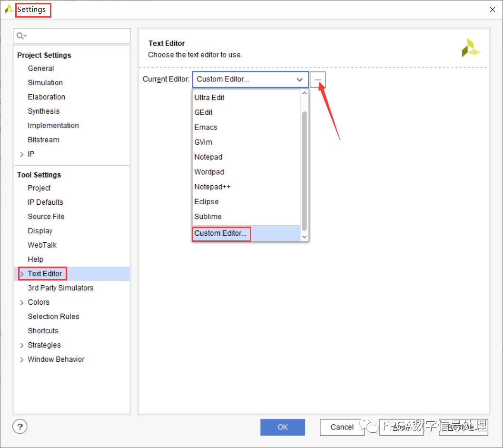Click the editor list scrollbar thumb

305,171
